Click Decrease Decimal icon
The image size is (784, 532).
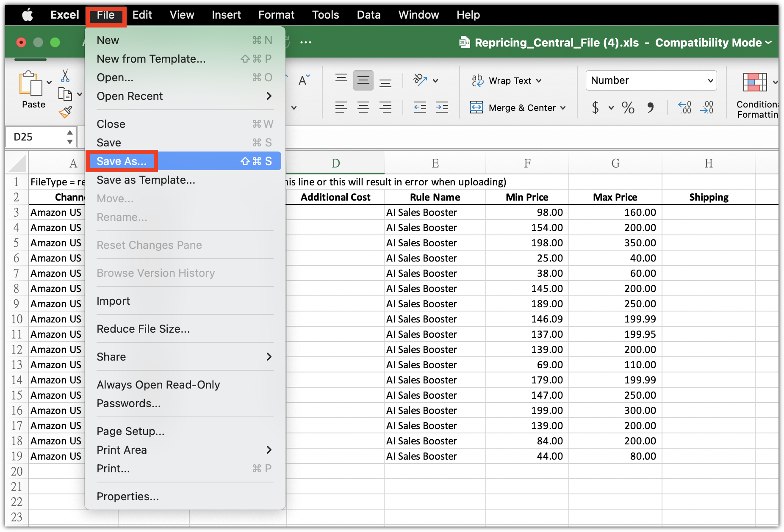[707, 108]
